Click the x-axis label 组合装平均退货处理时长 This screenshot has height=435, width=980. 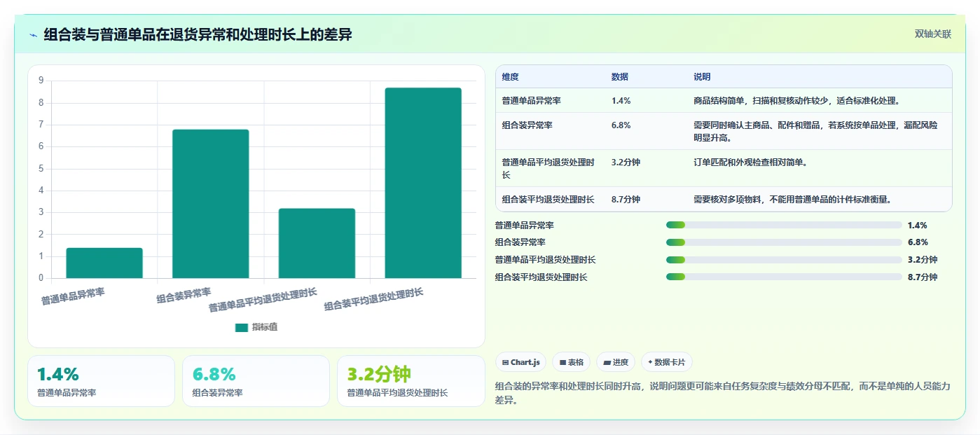click(374, 300)
